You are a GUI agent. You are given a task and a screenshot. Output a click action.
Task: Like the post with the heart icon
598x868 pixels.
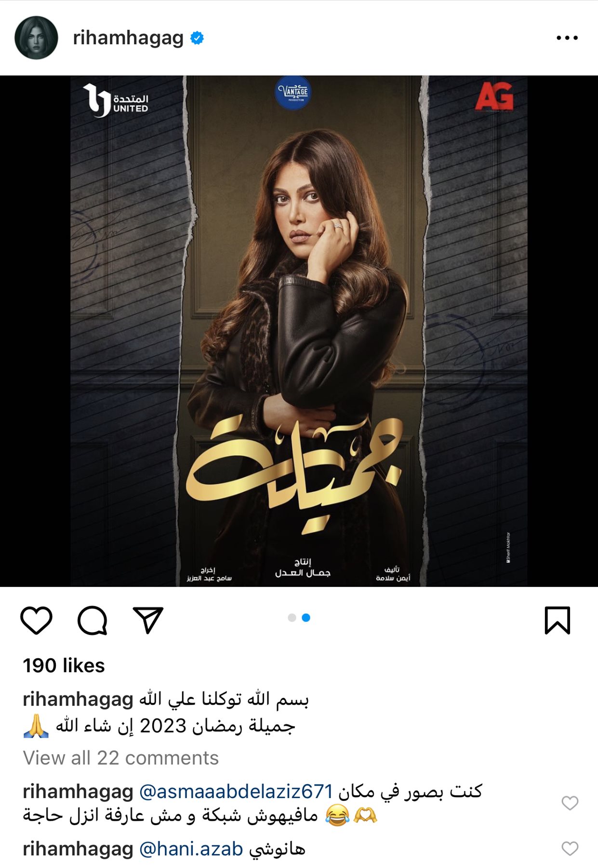(x=36, y=620)
